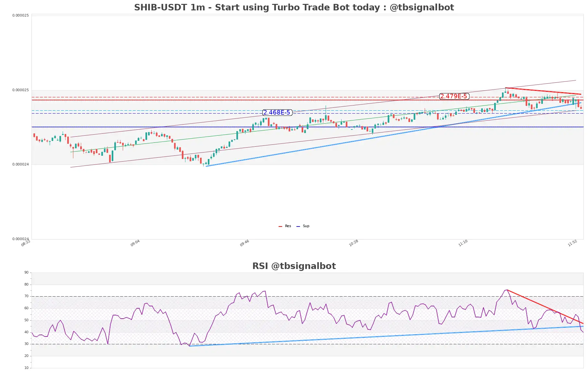The width and height of the screenshot is (588, 392).
Task: Click the 09:46 time axis label
Action: coord(244,243)
